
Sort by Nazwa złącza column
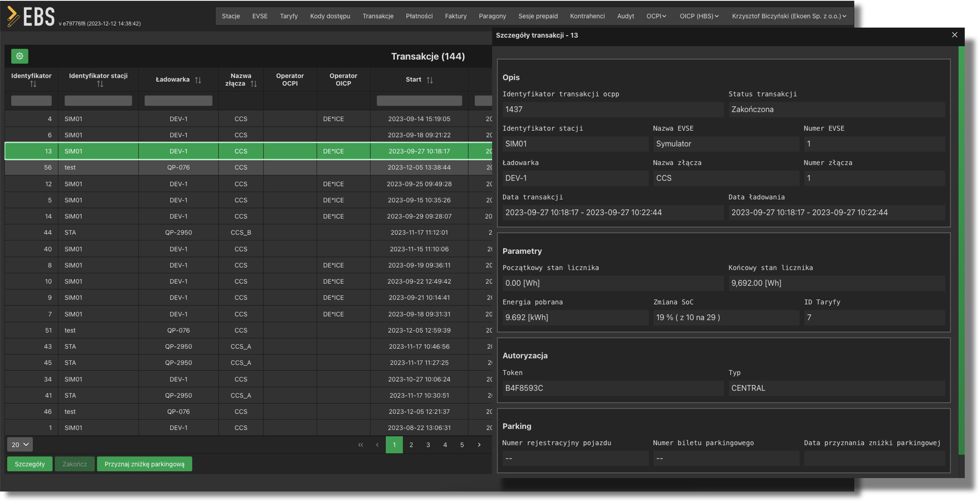[x=254, y=84]
